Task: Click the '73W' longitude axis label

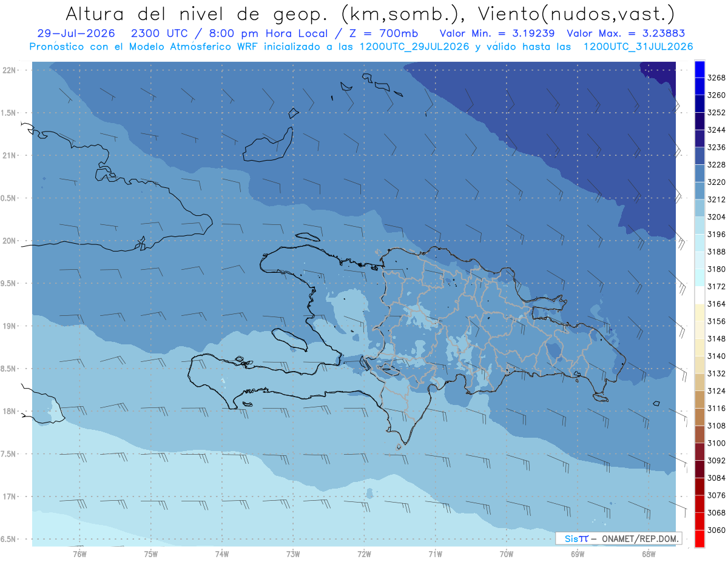Action: 293,554
